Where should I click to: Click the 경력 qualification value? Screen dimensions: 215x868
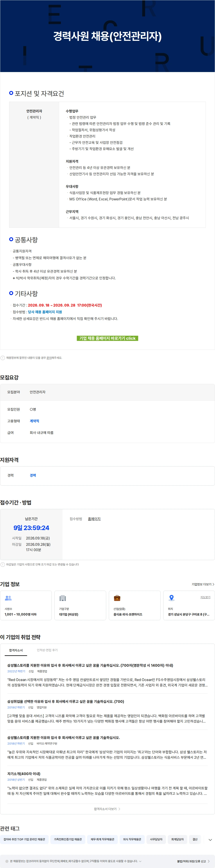click(x=33, y=475)
